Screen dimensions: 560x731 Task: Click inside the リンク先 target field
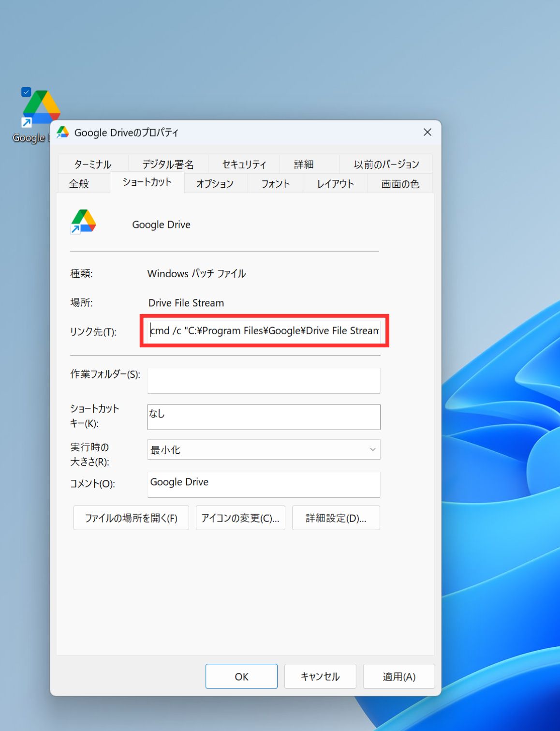(264, 331)
